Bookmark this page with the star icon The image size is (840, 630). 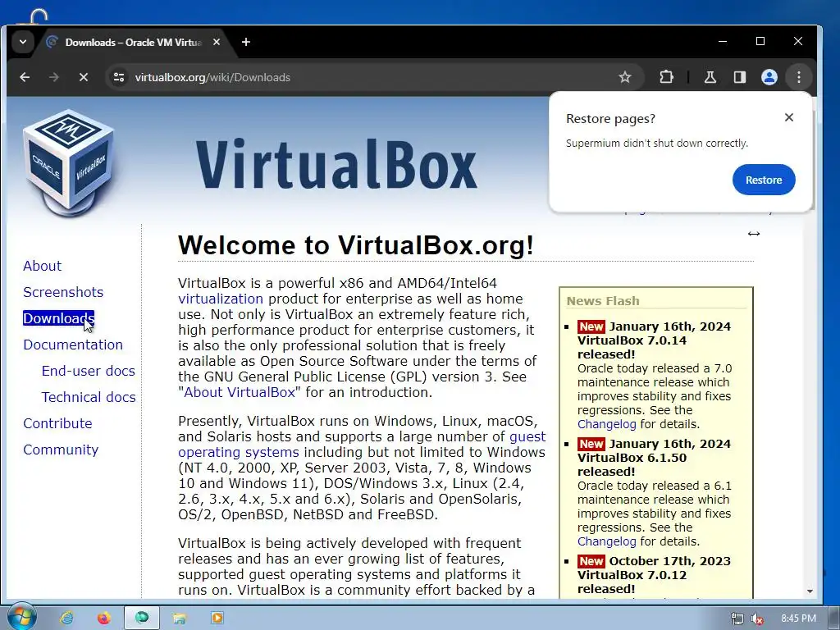624,77
